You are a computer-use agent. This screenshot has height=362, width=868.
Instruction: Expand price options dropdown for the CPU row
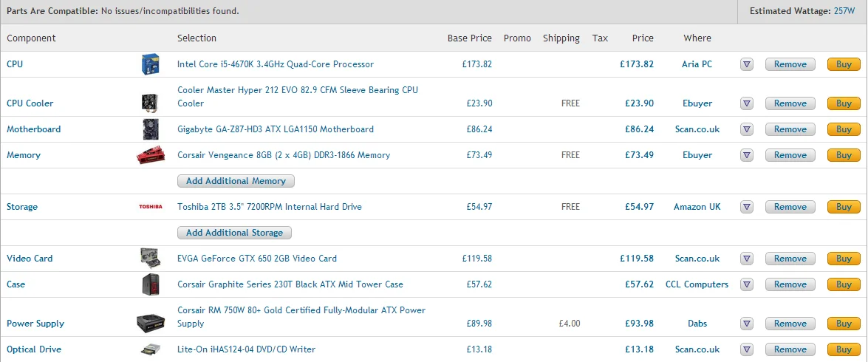(747, 64)
